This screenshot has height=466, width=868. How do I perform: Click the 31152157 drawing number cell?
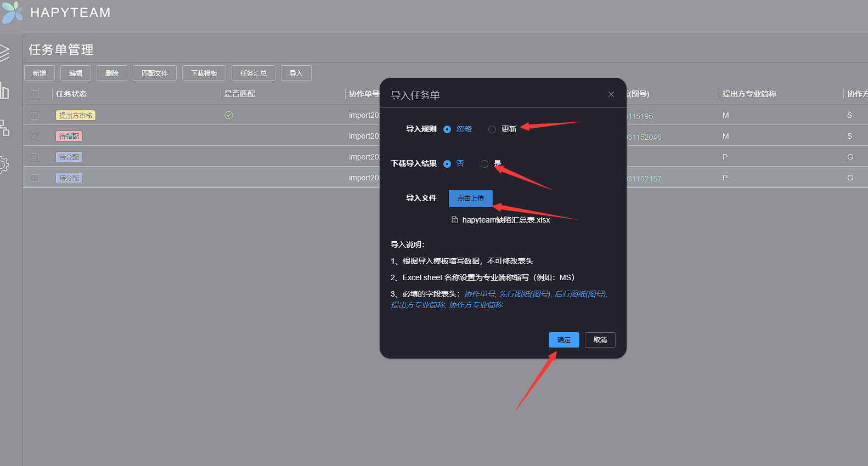tap(644, 179)
